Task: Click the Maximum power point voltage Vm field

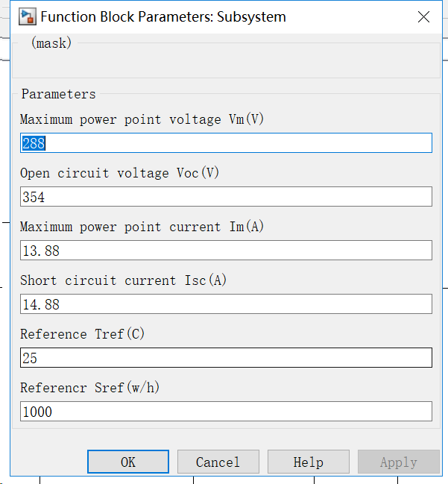Action: pyautogui.click(x=226, y=143)
